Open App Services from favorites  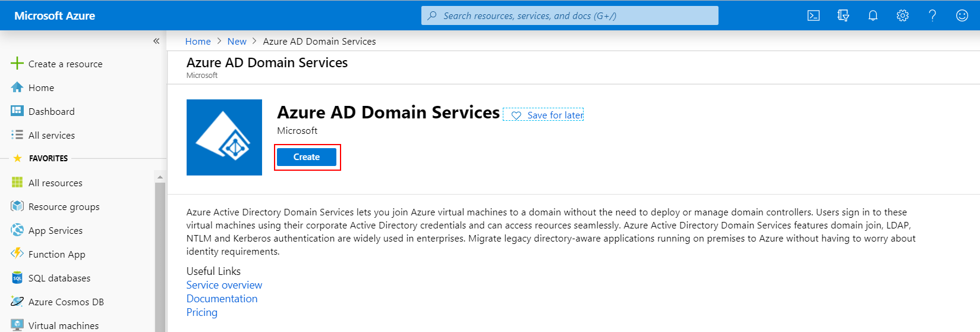point(55,230)
